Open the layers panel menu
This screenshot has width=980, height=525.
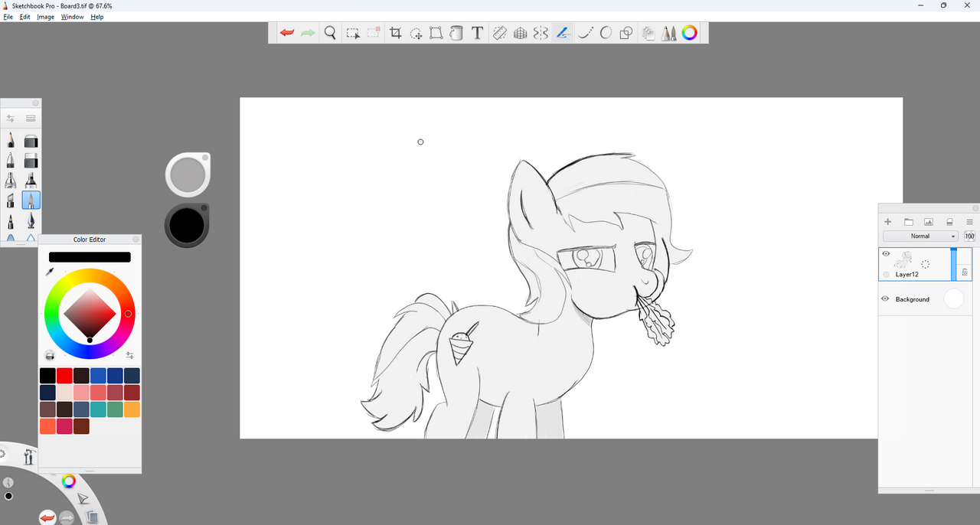tap(969, 222)
